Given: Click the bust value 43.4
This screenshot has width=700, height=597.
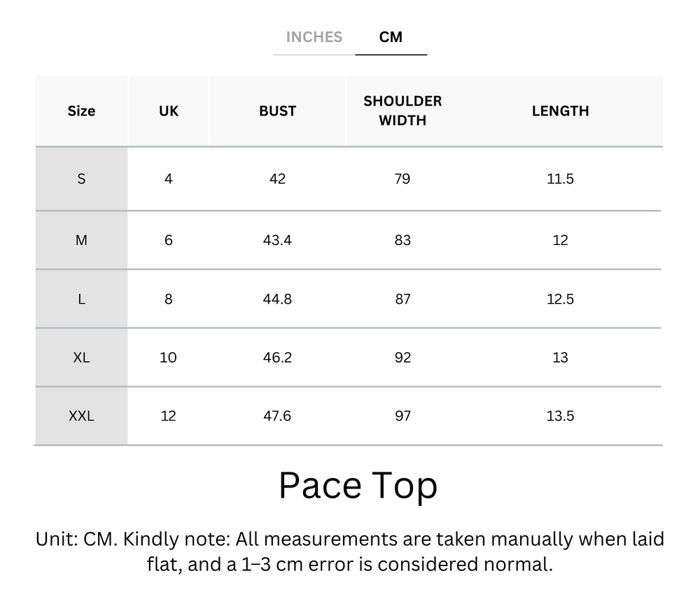Looking at the screenshot, I should 277,240.
